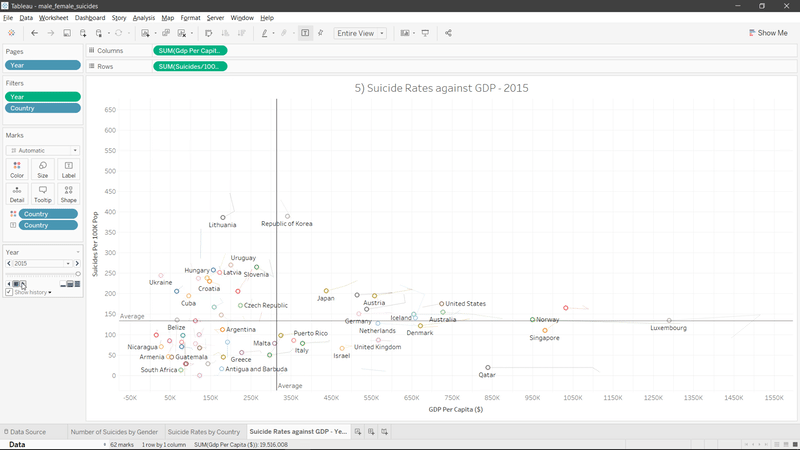Click the undo back arrow in toolbar
The image size is (800, 450).
pos(35,33)
